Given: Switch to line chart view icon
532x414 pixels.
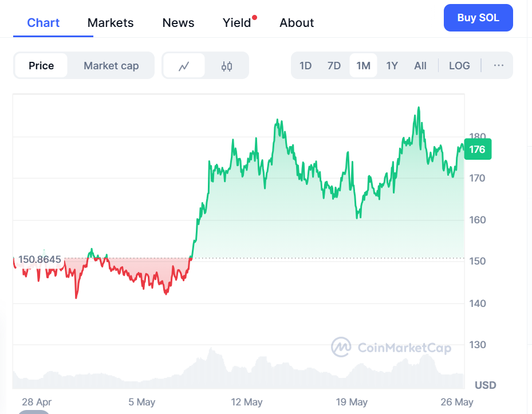Looking at the screenshot, I should (x=184, y=65).
